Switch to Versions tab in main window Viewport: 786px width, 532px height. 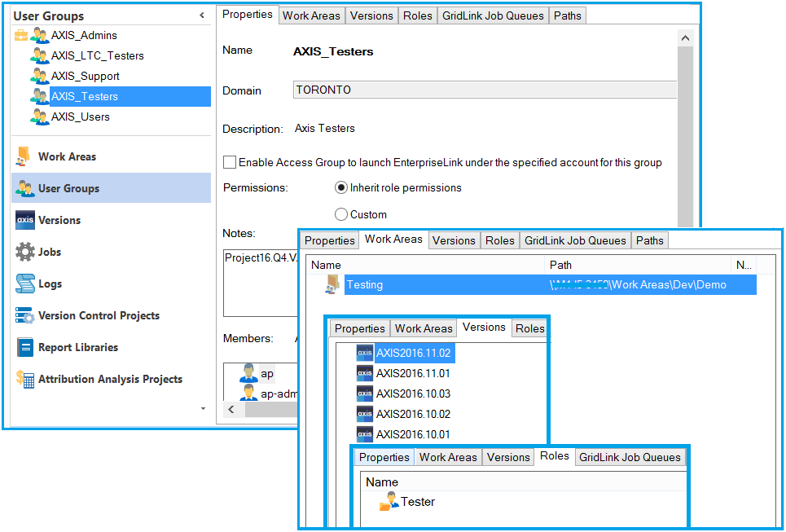(x=371, y=15)
